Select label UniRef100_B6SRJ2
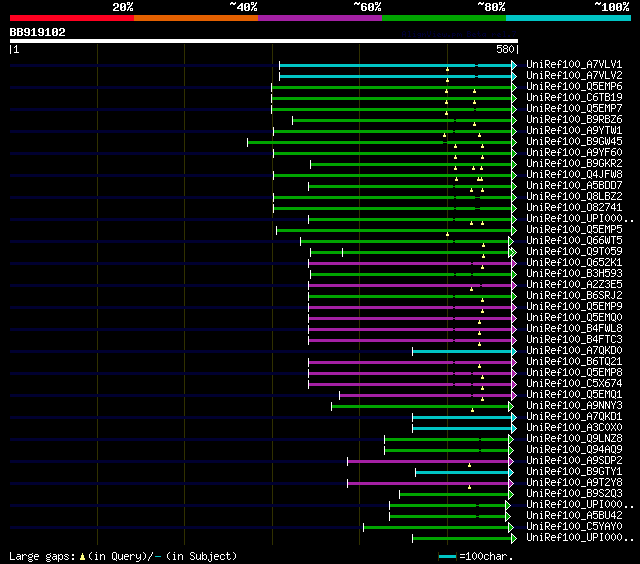This screenshot has width=640, height=564. pos(574,296)
